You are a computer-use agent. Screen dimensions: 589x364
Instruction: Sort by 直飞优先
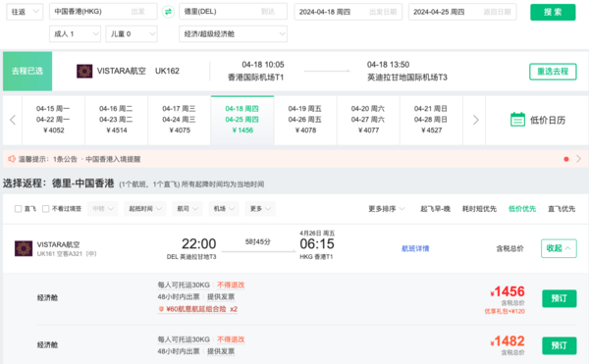click(562, 209)
